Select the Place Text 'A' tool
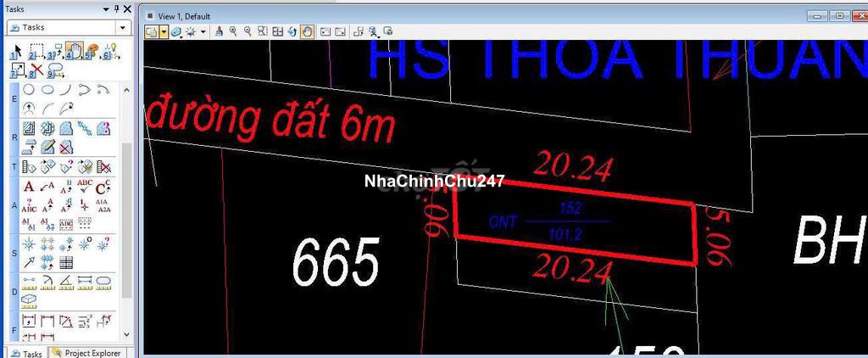868x358 pixels. 29,187
